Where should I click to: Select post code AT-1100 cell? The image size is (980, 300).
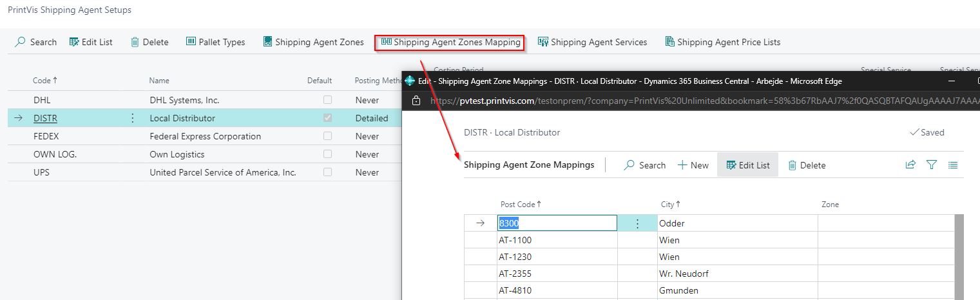coord(557,240)
